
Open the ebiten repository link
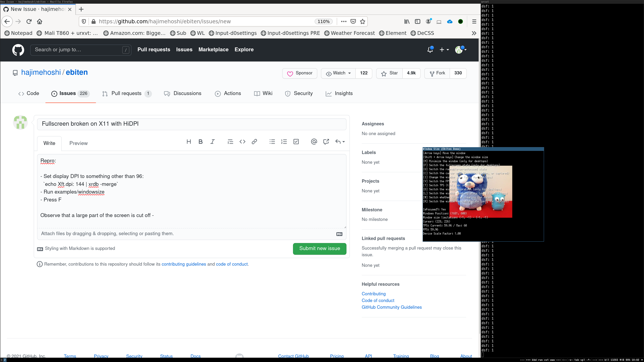click(x=77, y=72)
